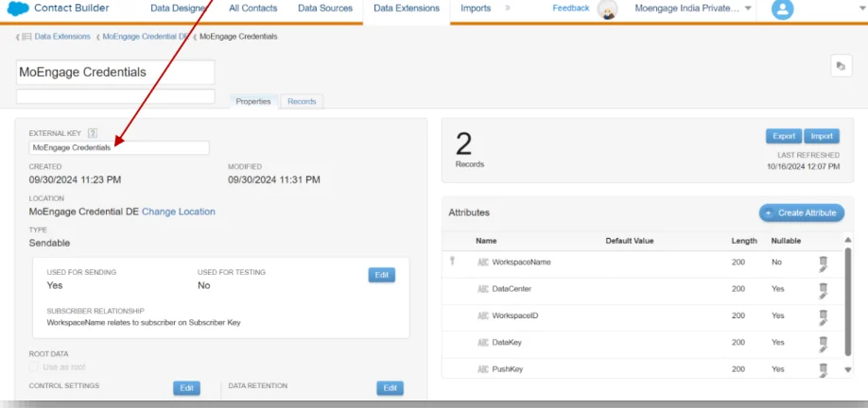868x408 pixels.
Task: Click the PushKey attribute name
Action: point(508,369)
